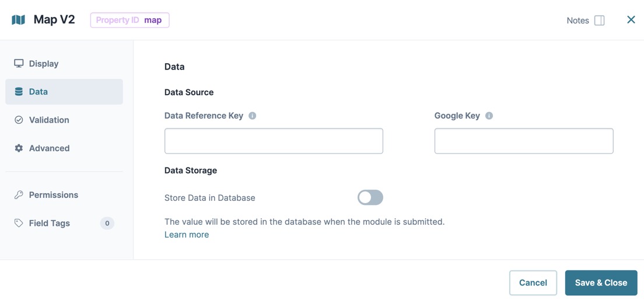
Task: Click the Save & Close button
Action: click(601, 283)
